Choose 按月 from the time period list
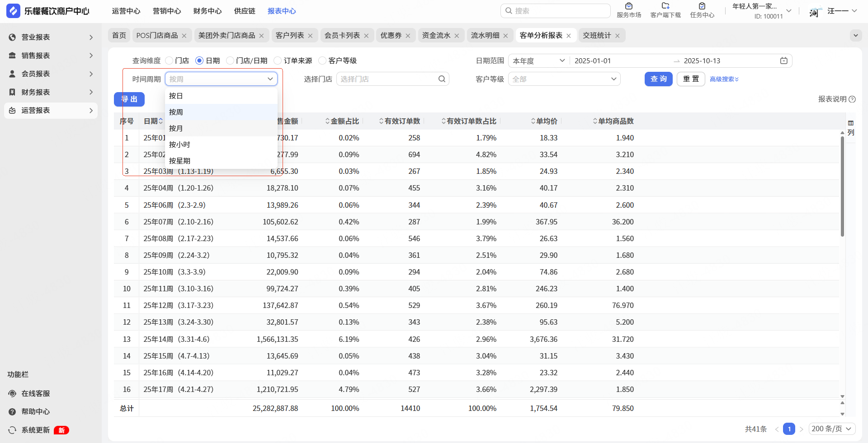Screen dimensions: 868x443 [176, 128]
